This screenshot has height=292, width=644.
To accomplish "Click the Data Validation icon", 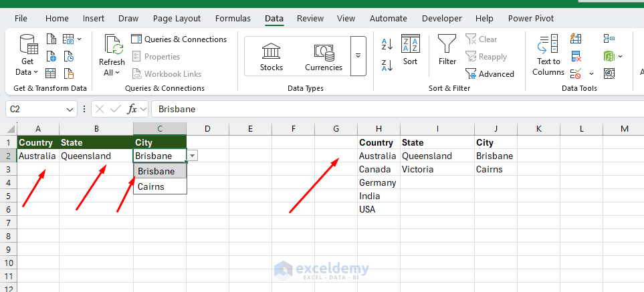I will click(576, 74).
